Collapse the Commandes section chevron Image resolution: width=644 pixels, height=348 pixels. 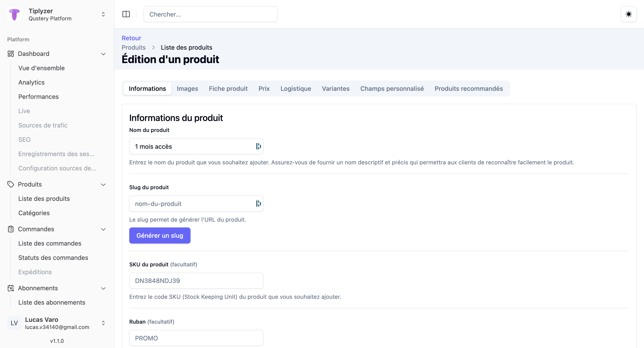[103, 229]
